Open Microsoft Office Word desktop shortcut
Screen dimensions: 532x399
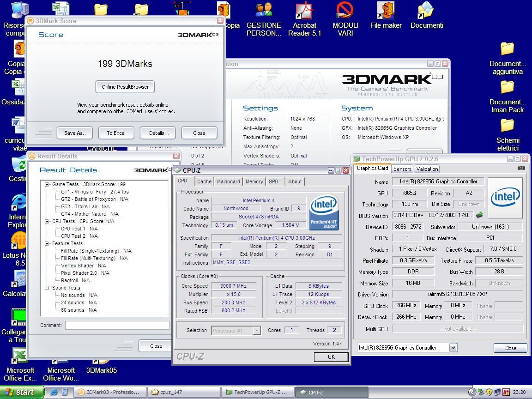click(x=61, y=370)
